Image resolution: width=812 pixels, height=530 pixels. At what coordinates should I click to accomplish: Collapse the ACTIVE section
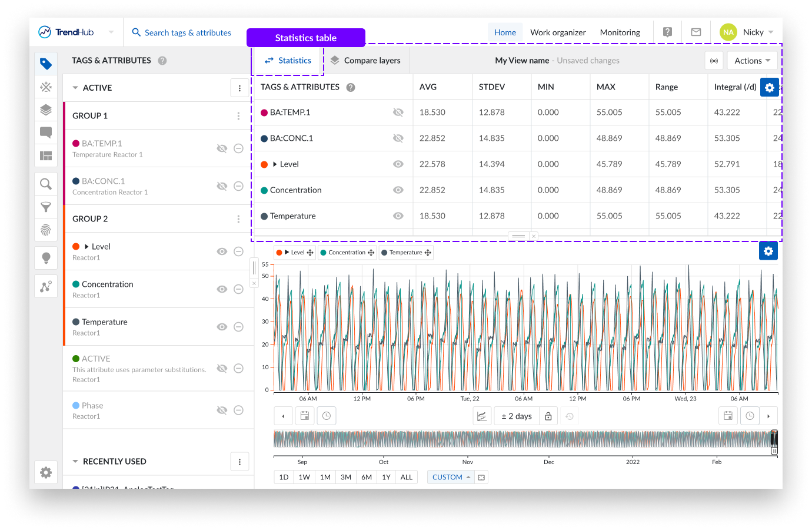(x=75, y=88)
